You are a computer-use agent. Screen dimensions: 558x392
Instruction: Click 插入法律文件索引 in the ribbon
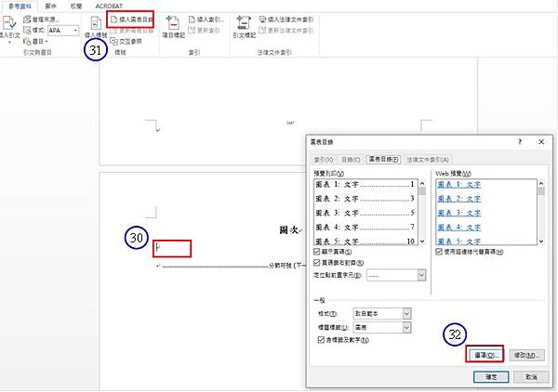click(x=286, y=20)
